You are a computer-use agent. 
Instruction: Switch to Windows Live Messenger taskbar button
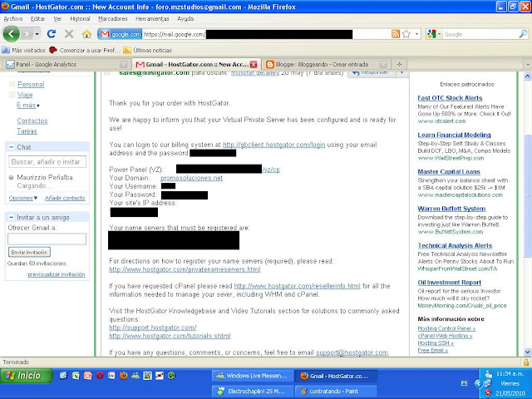tap(253, 376)
